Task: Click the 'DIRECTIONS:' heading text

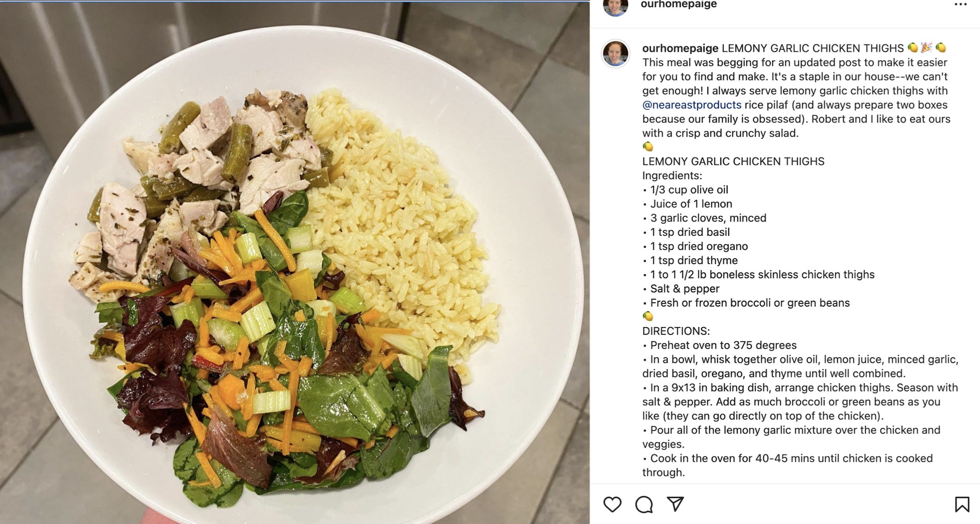Action: click(x=676, y=331)
